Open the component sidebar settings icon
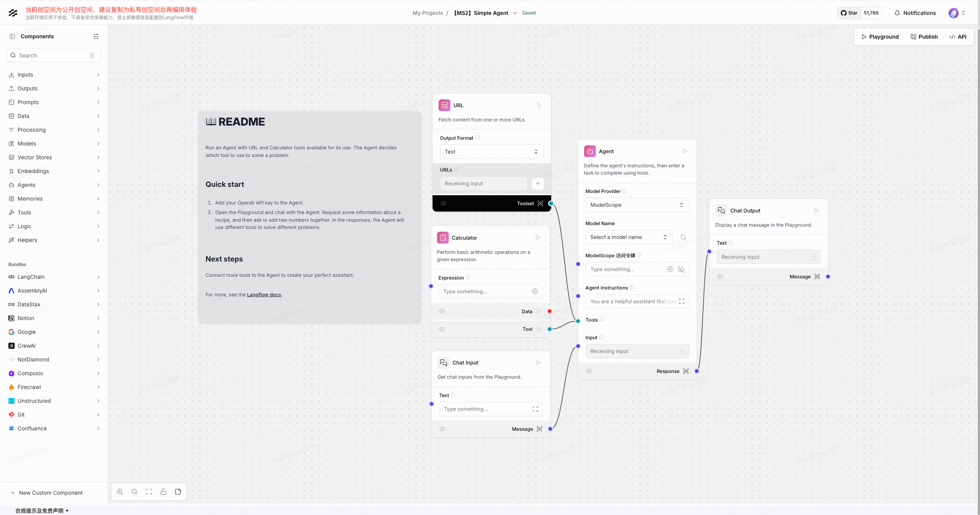Image resolution: width=980 pixels, height=515 pixels. pos(96,36)
